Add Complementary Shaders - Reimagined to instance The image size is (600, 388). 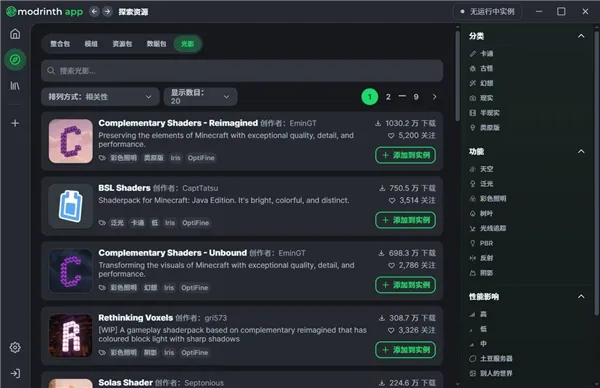406,155
